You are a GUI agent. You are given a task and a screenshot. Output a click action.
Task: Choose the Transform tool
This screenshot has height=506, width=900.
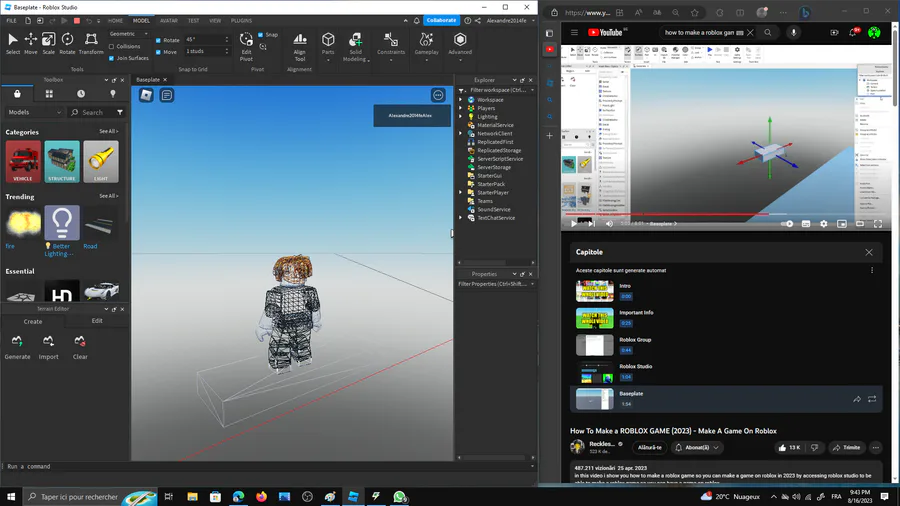[90, 42]
